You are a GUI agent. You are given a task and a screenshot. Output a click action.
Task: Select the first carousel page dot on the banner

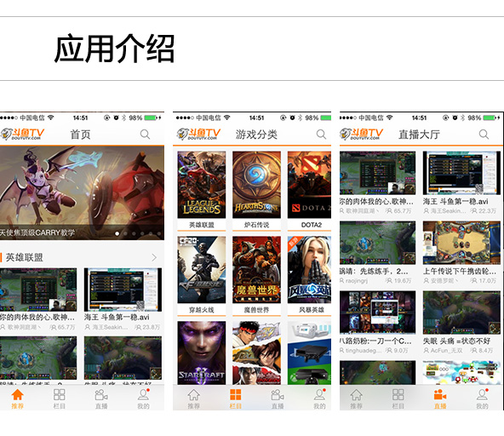click(117, 234)
